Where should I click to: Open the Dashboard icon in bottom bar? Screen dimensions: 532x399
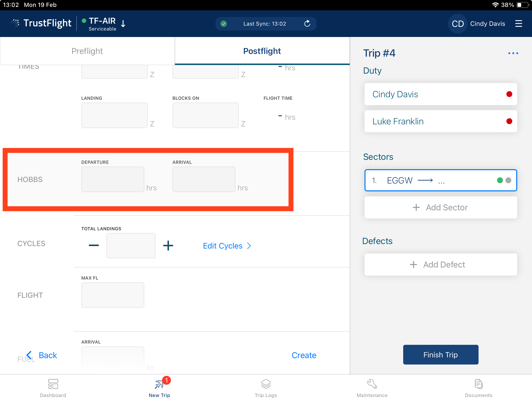coord(53,384)
